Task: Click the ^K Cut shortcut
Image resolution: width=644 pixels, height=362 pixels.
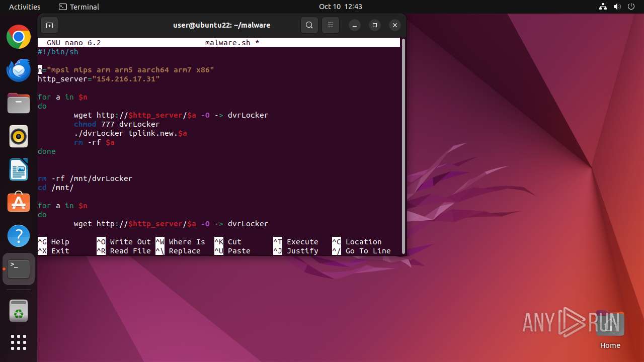Action: [x=228, y=242]
